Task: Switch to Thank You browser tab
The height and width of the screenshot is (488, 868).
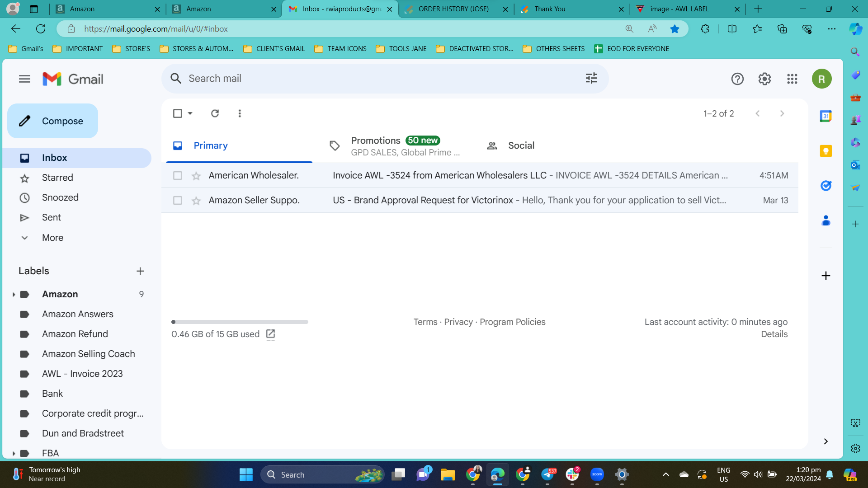Action: (x=572, y=9)
